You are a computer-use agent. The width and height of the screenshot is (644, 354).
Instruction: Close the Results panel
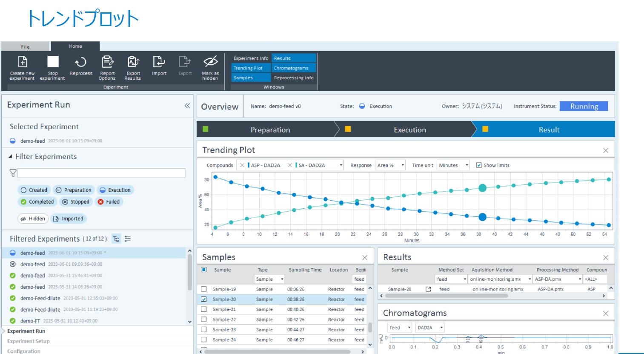pos(606,258)
